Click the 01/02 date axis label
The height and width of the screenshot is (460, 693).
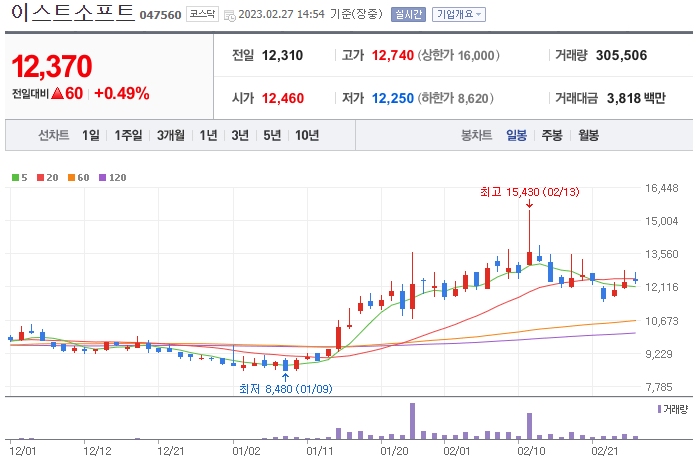tap(246, 451)
